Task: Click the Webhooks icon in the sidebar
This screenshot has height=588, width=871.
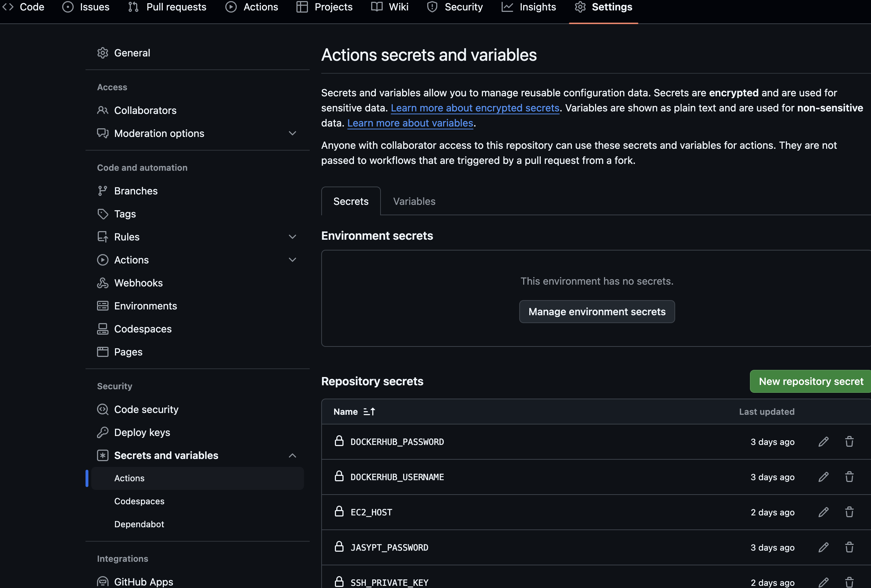Action: click(x=102, y=283)
